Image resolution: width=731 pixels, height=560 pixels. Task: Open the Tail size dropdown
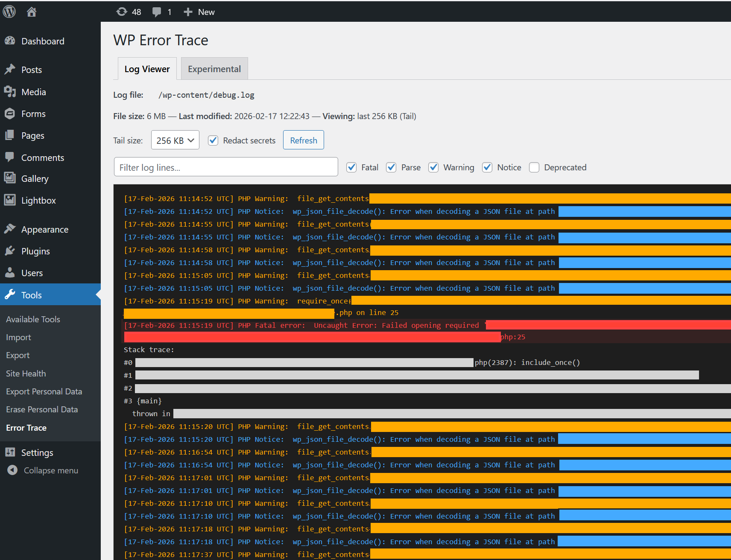point(175,140)
